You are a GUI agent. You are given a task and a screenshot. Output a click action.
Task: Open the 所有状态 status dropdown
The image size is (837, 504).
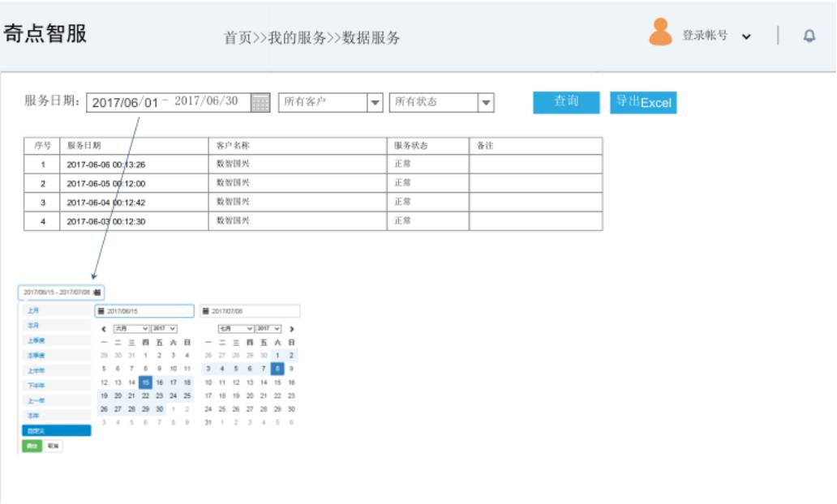[485, 103]
